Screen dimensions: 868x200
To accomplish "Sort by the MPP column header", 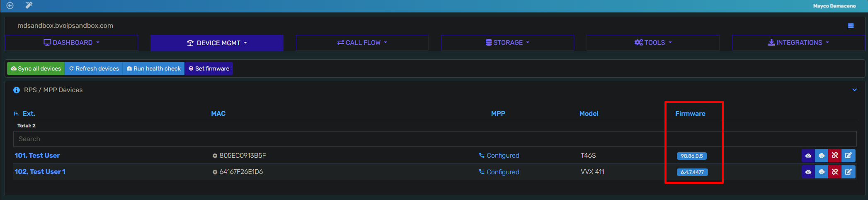I will pos(498,114).
